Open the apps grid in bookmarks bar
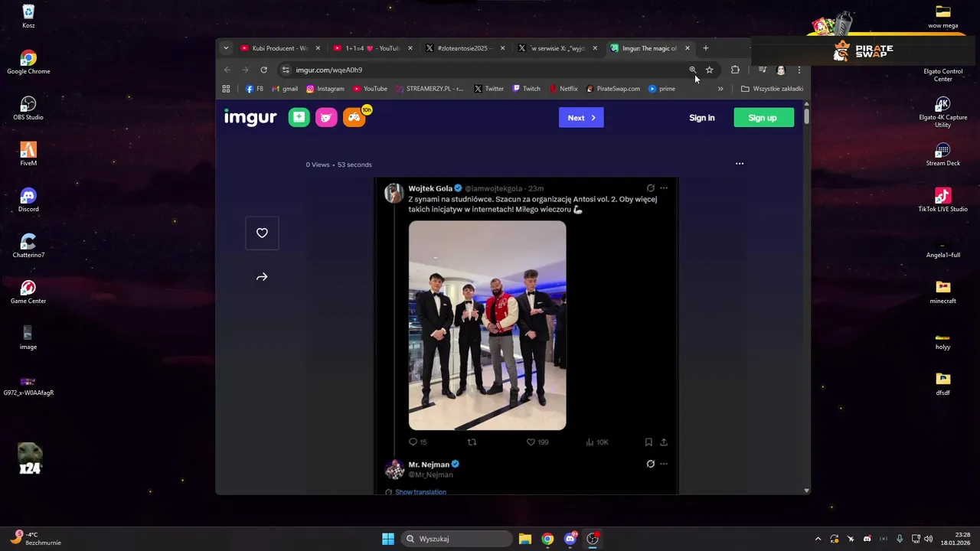The width and height of the screenshot is (980, 551). (x=226, y=89)
